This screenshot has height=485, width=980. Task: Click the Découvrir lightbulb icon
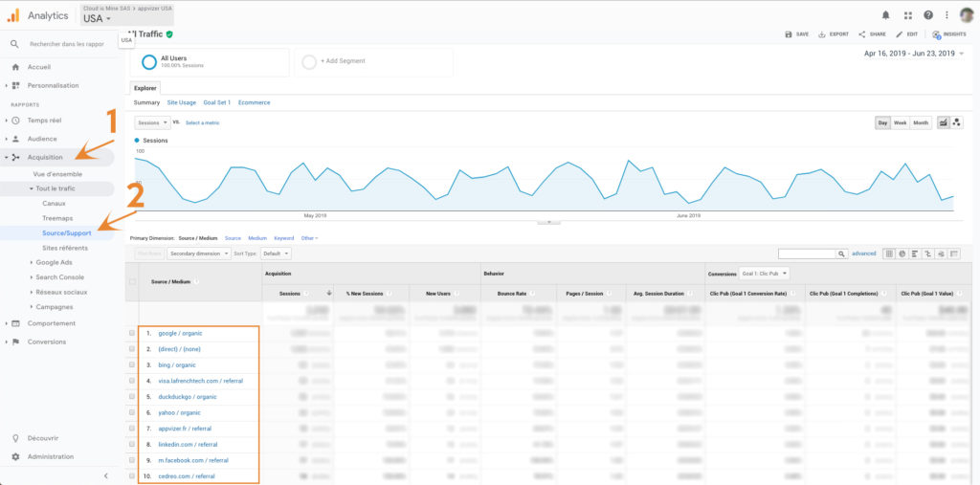click(15, 438)
